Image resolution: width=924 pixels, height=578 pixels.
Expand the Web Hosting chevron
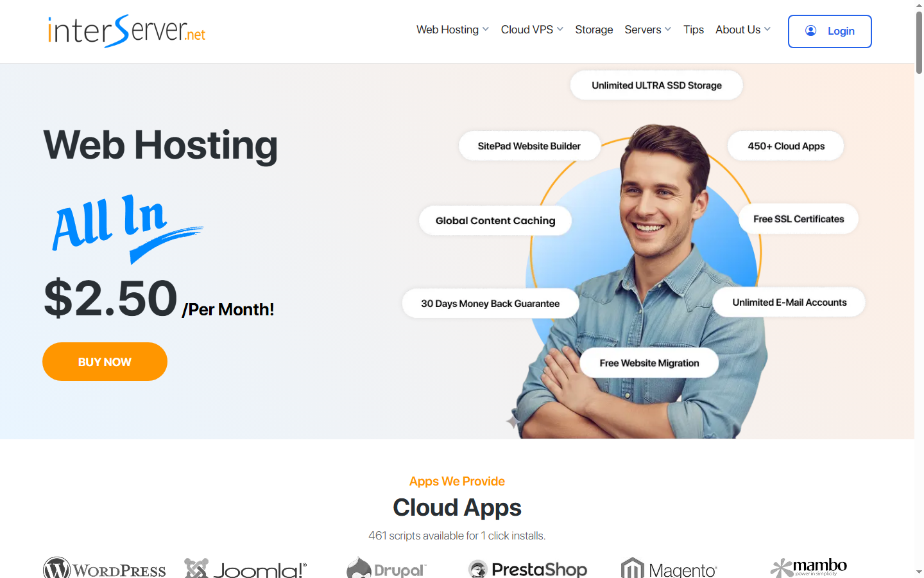coord(486,30)
